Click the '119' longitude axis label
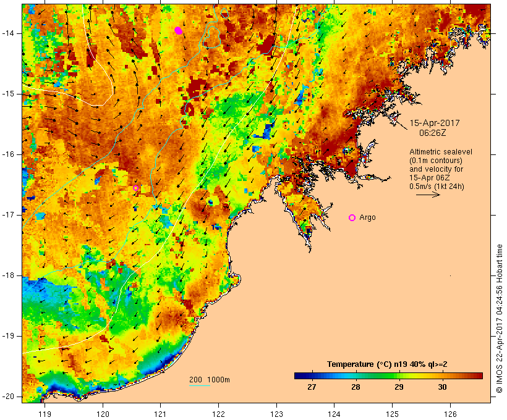This screenshot has height=420, width=507. (45, 414)
